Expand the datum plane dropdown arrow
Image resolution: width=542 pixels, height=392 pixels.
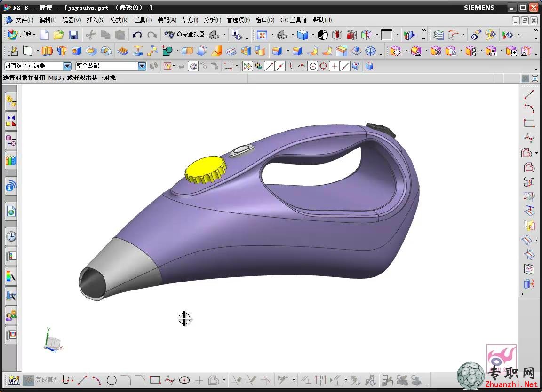(x=38, y=51)
